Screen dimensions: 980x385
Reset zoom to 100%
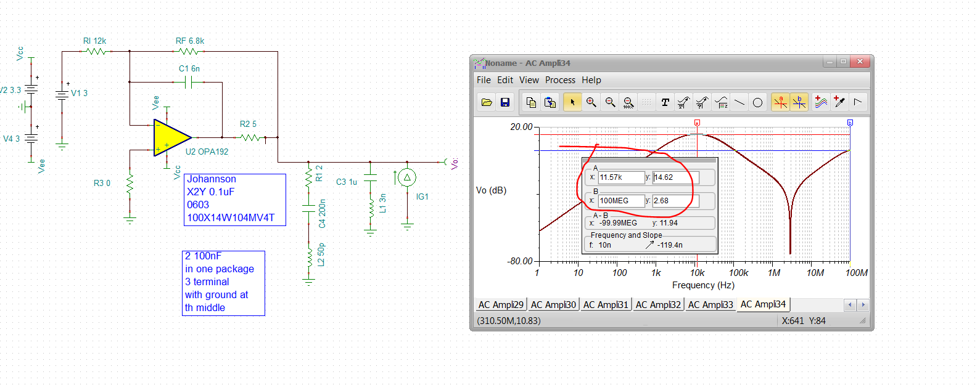coord(628,102)
